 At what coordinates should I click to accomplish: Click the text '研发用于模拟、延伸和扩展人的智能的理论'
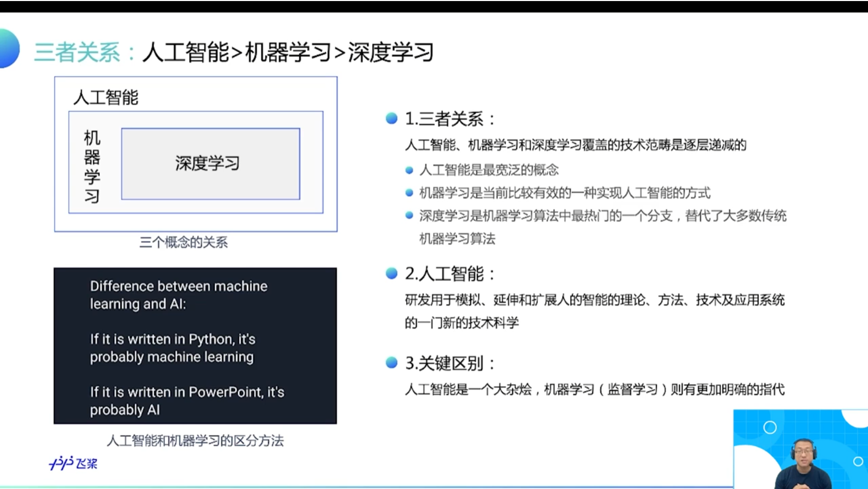click(525, 300)
